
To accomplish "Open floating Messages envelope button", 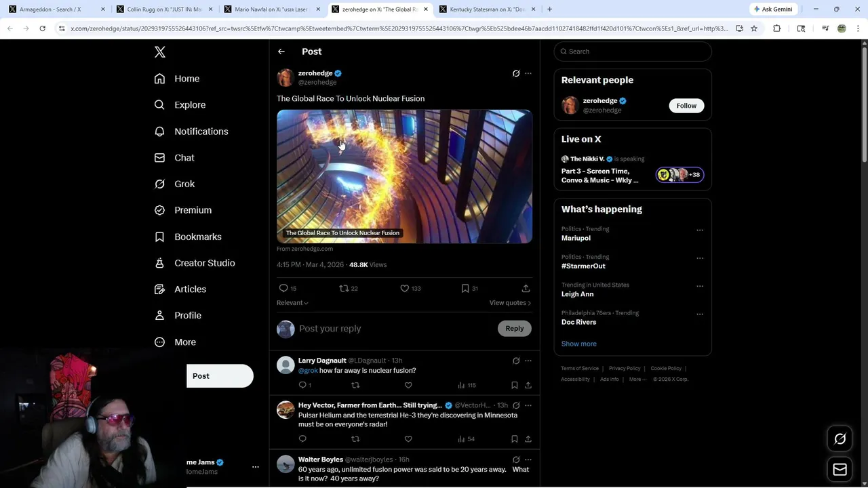I will click(840, 470).
